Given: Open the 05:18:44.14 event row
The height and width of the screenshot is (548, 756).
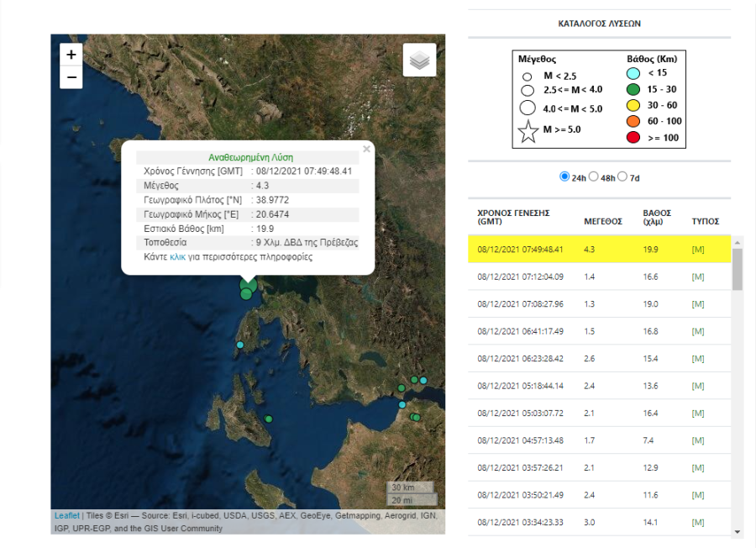Looking at the screenshot, I should coord(599,386).
